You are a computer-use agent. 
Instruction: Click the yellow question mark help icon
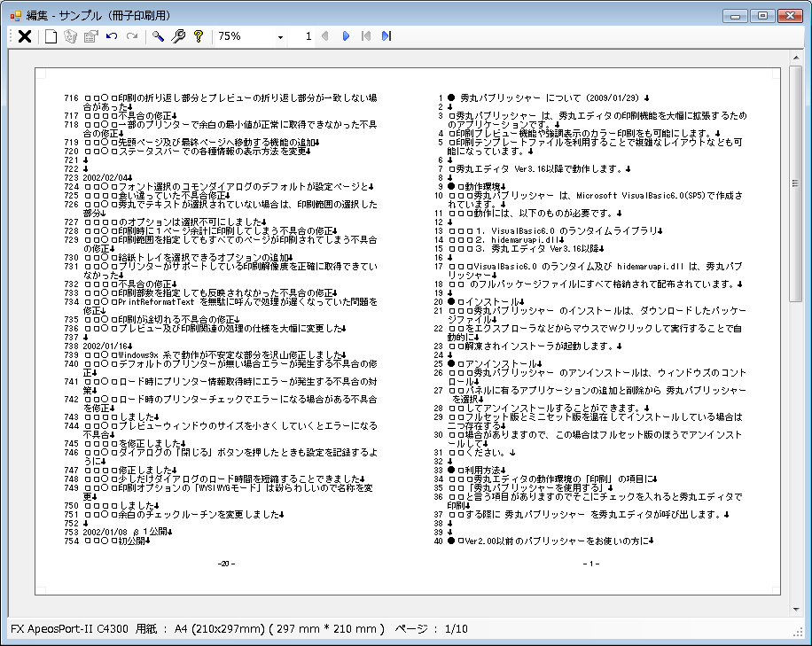tap(199, 36)
